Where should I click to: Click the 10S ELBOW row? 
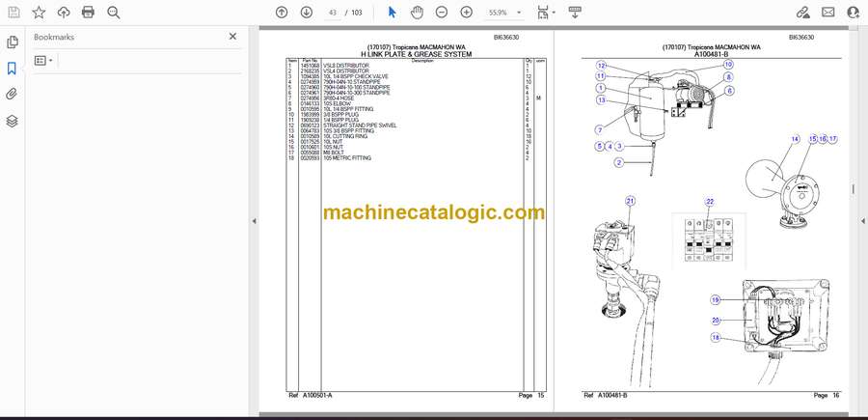pyautogui.click(x=416, y=103)
